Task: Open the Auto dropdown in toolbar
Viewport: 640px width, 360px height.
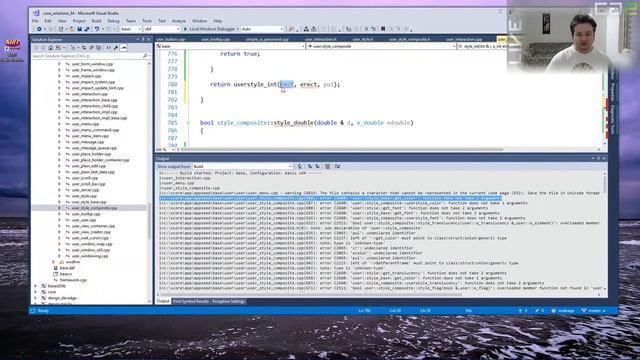Action: click(x=262, y=29)
